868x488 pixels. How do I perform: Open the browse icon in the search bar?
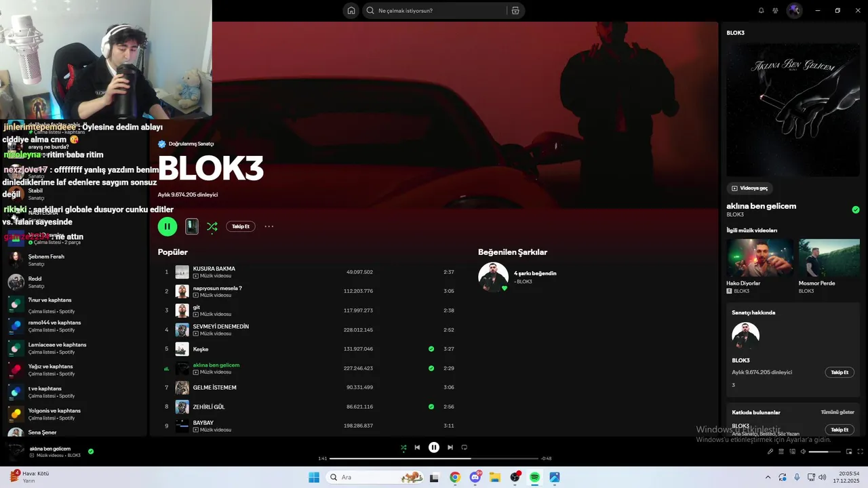pyautogui.click(x=515, y=11)
